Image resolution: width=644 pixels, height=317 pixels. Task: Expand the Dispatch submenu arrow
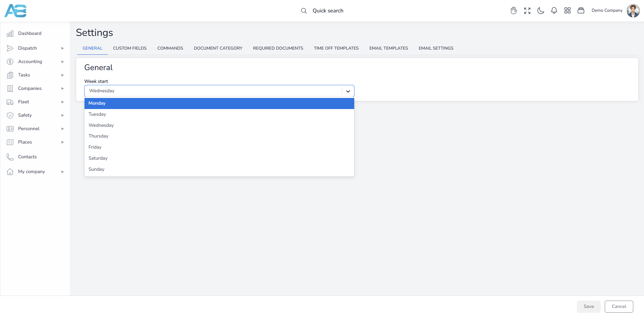point(62,48)
